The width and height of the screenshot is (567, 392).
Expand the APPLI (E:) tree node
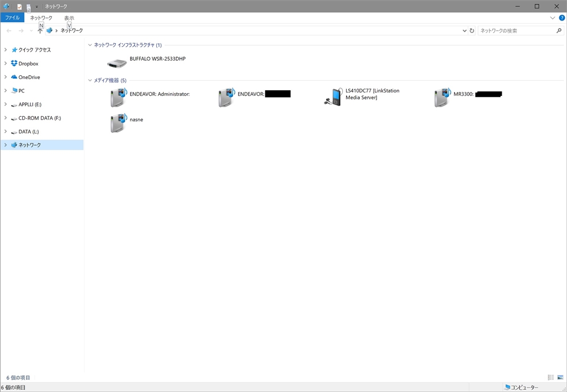pyautogui.click(x=6, y=104)
